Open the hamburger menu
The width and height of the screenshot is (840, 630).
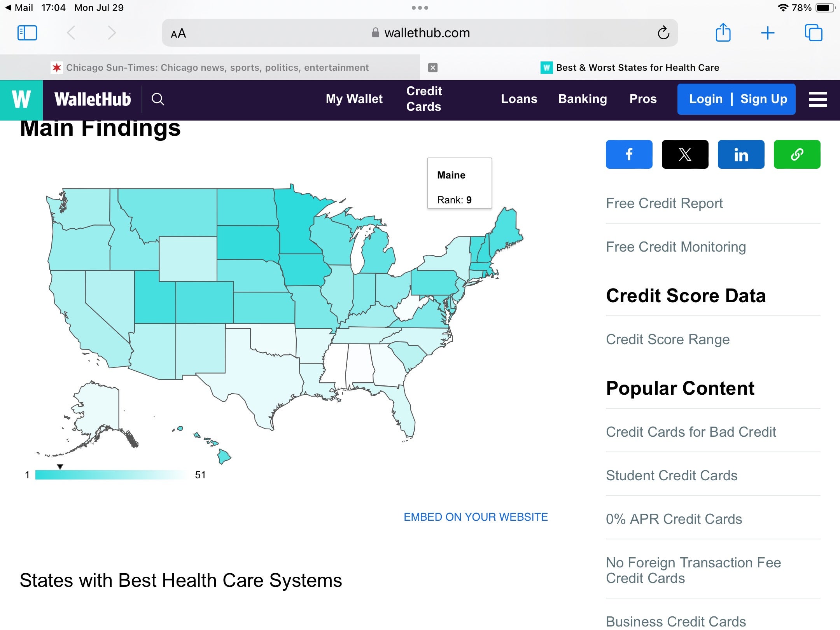pyautogui.click(x=817, y=99)
